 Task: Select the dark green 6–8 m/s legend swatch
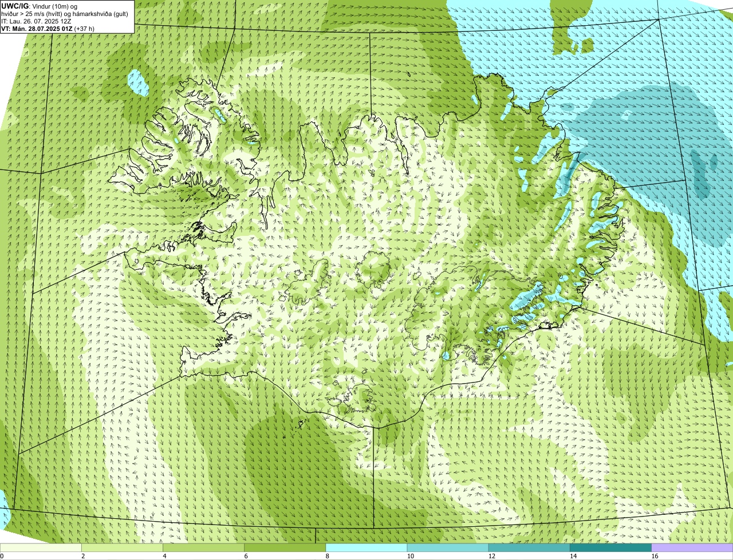coord(285,548)
